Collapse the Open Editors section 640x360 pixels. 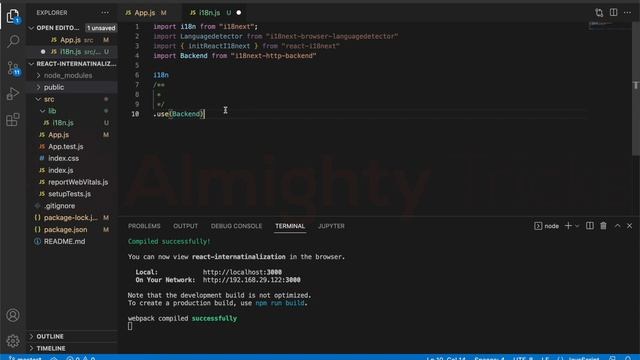31,28
